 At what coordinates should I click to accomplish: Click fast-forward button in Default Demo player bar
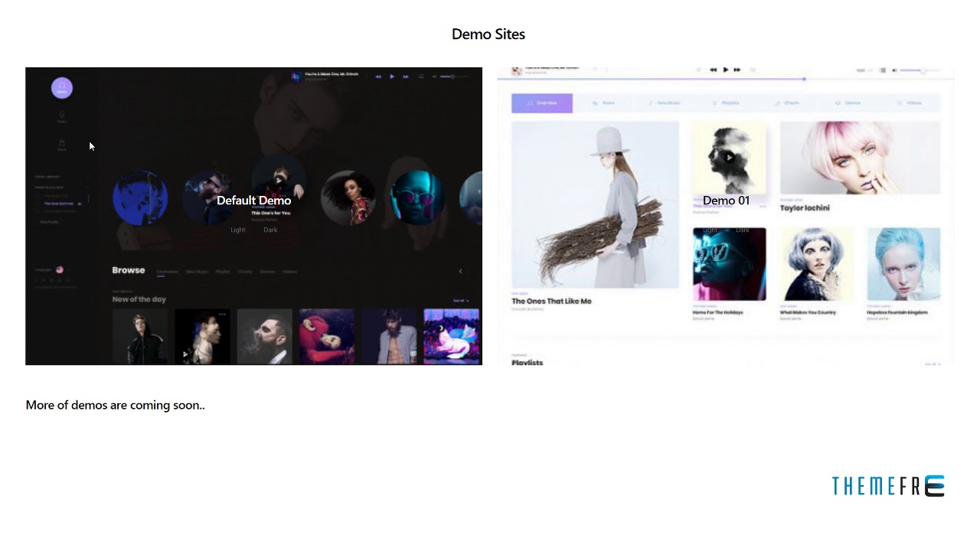coord(406,77)
